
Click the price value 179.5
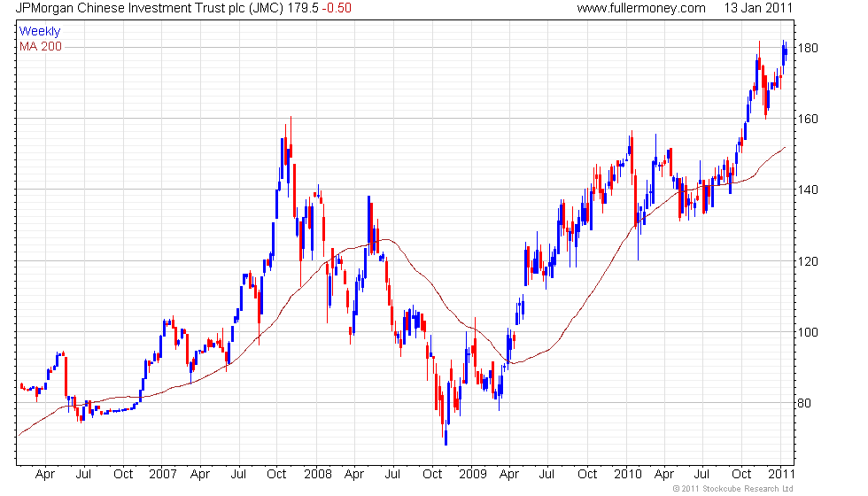point(302,8)
